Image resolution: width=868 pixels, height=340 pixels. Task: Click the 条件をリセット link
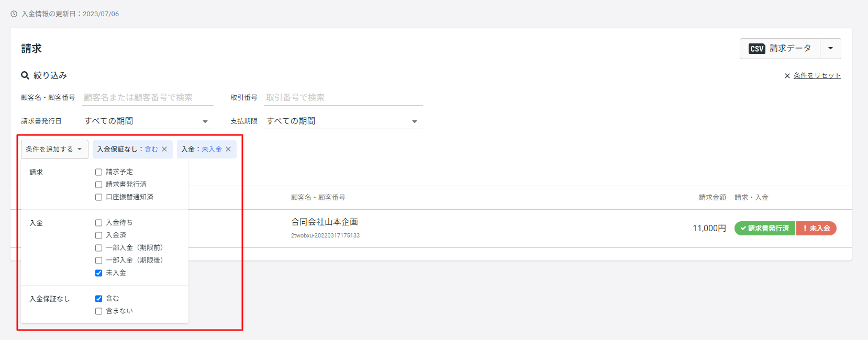coord(817,76)
